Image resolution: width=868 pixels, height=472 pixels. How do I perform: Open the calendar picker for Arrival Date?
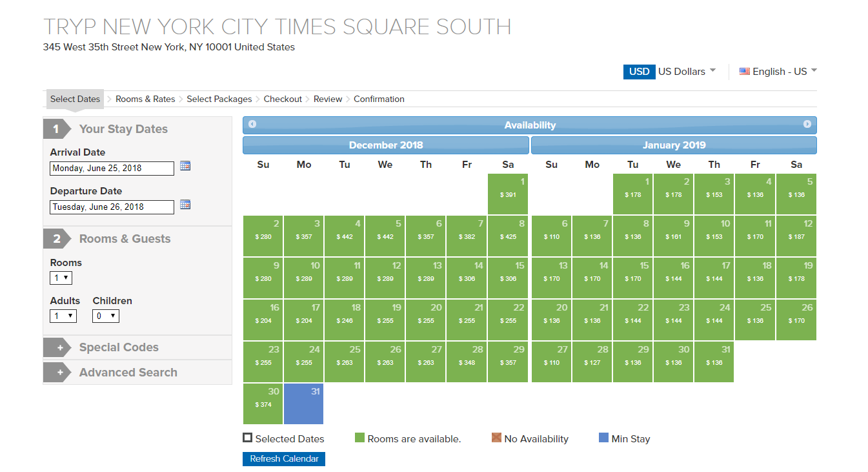(185, 166)
